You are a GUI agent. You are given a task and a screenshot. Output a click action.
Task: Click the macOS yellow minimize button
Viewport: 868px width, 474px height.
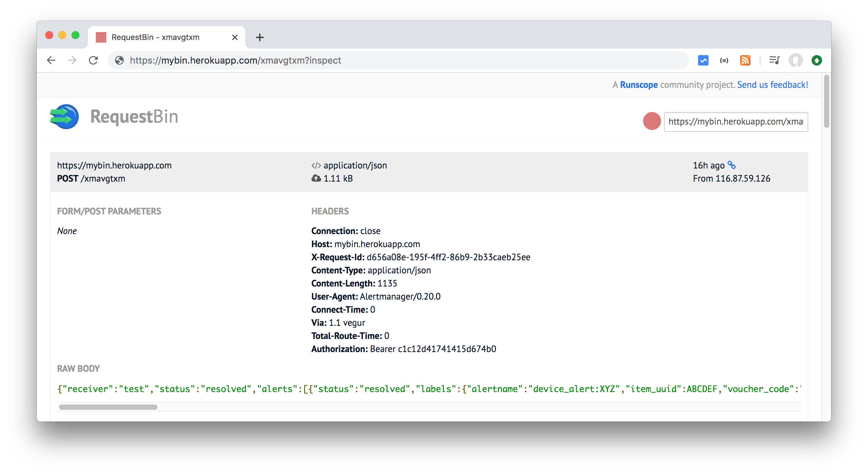pos(62,35)
